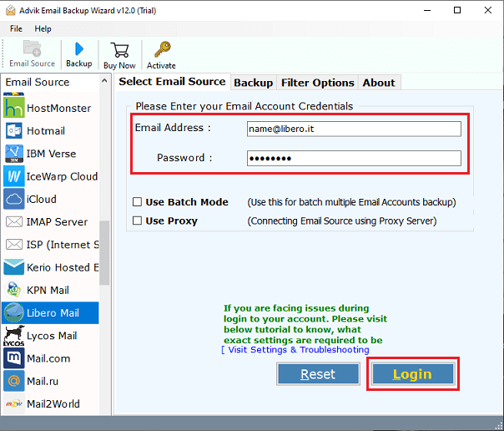Choose the Mail.com icon
The image size is (504, 431).
coord(14,358)
